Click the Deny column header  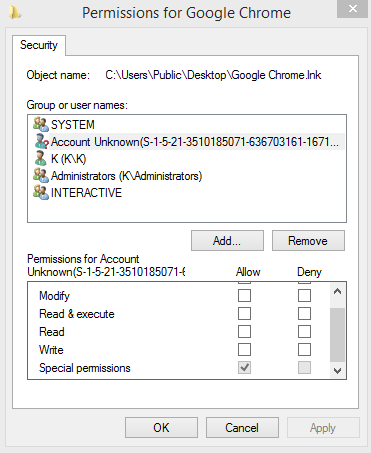click(309, 272)
